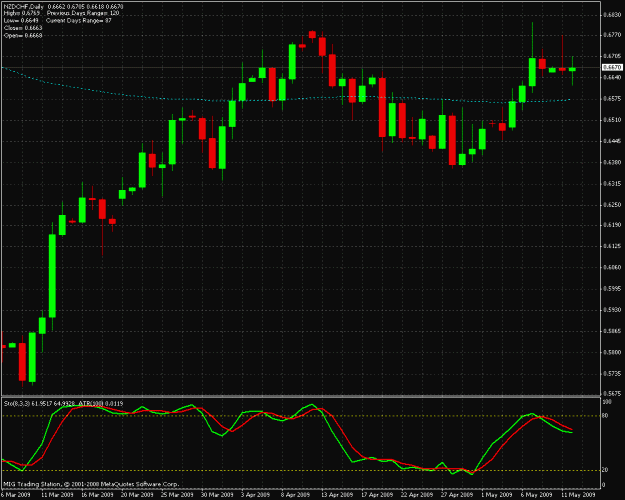Click the '8 Apr 2009' date label
The image size is (625, 500).
pyautogui.click(x=296, y=495)
